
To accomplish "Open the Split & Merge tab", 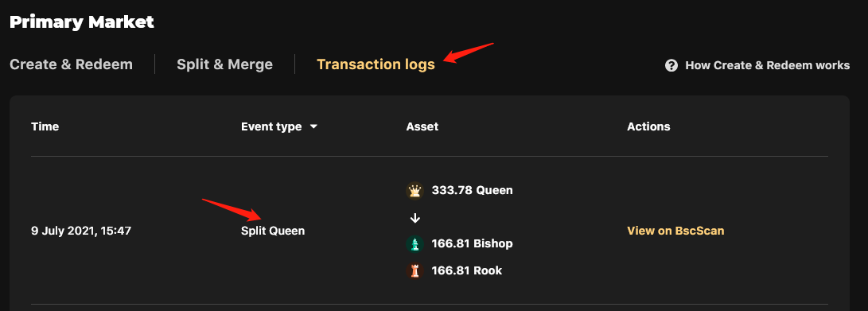I will 224,64.
